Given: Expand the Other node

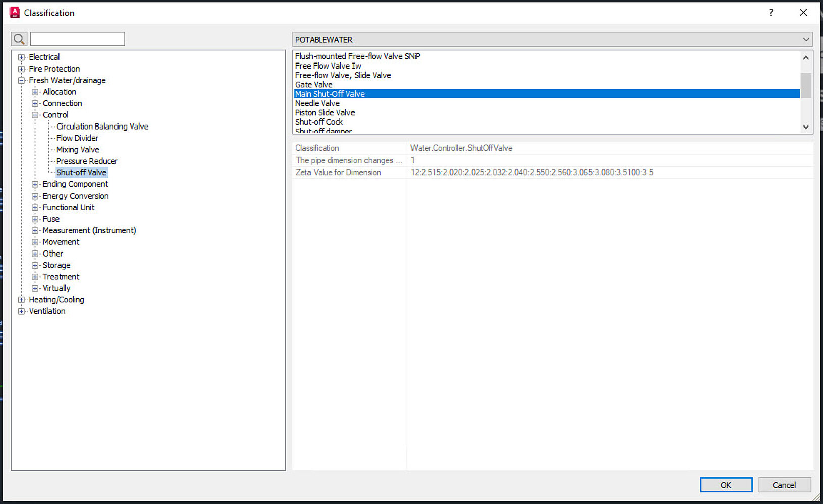Looking at the screenshot, I should 35,254.
